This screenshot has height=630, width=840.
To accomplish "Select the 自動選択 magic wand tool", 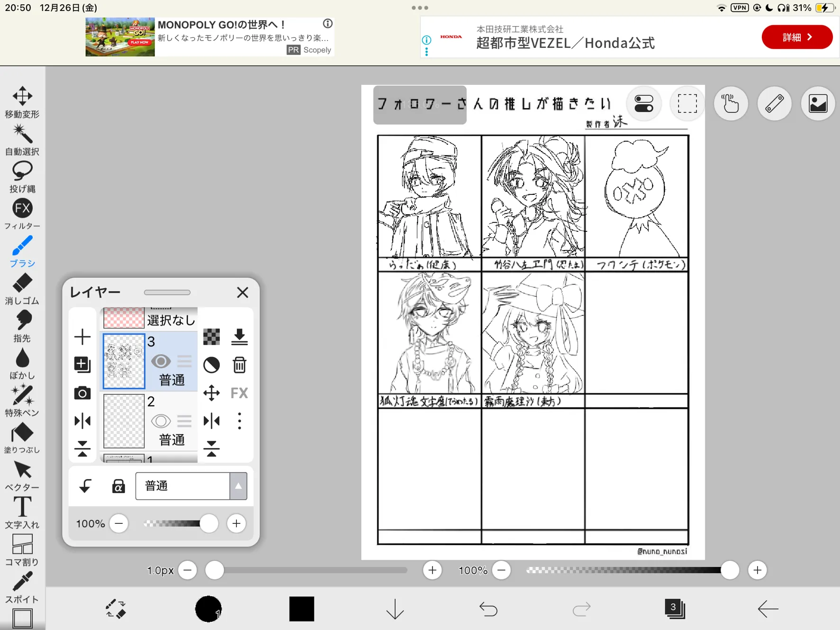I will pyautogui.click(x=22, y=140).
